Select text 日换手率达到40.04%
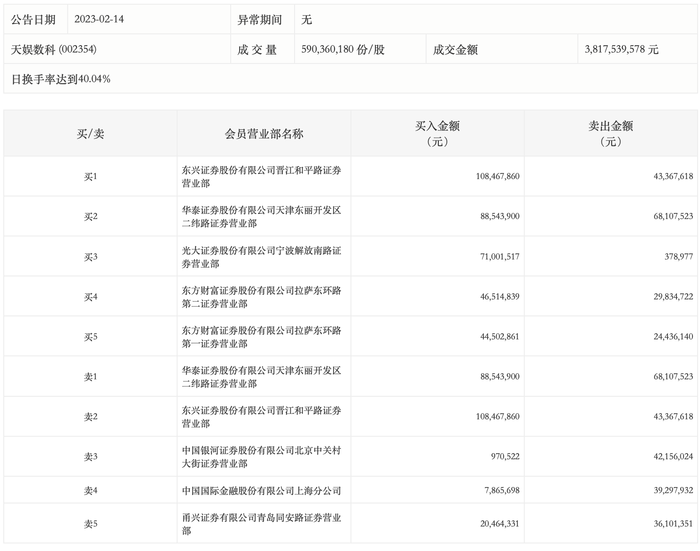Screen dimensions: 700x551 point(61,79)
